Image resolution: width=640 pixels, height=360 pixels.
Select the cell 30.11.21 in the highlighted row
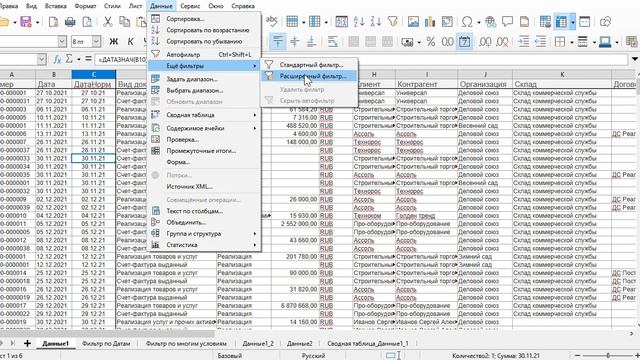pos(93,158)
